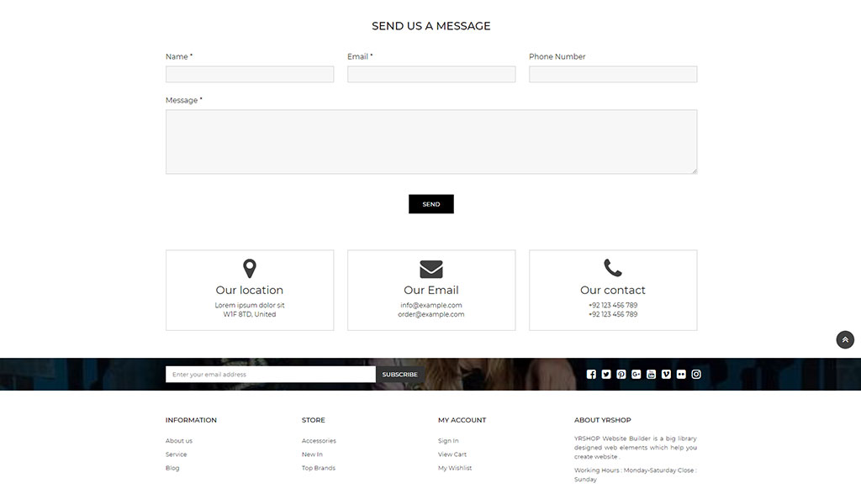Click the SUBSCRIBE button
The width and height of the screenshot is (861, 504).
[x=399, y=375]
